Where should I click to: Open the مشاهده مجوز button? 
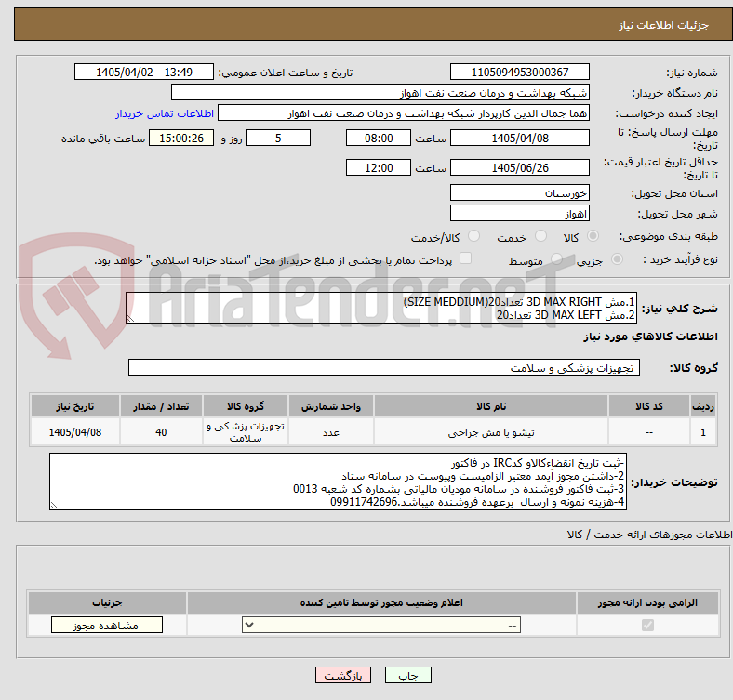[107, 626]
